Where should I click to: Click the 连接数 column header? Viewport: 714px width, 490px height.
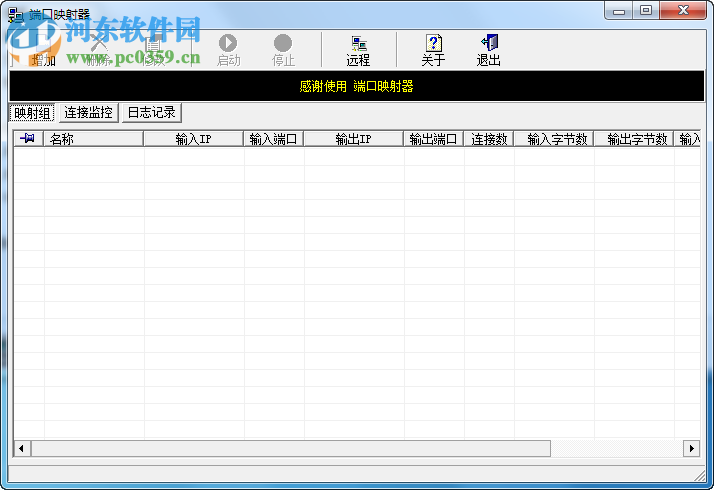[489, 138]
